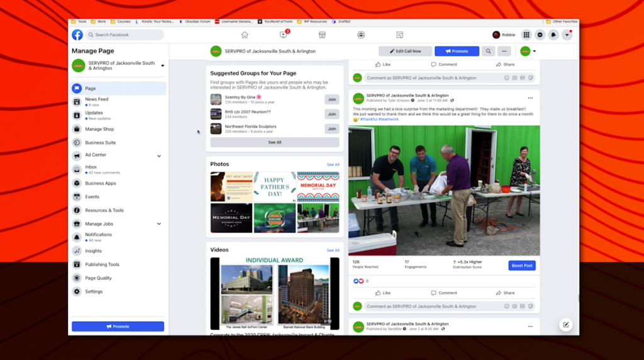This screenshot has width=644, height=360.
Task: Click the Resources & Tools icon
Action: pos(77,210)
